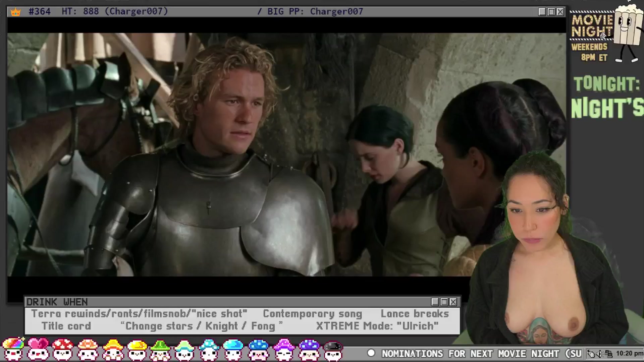The width and height of the screenshot is (644, 362).
Task: Pick the red white-spotted mushroom emote
Action: [63, 349]
